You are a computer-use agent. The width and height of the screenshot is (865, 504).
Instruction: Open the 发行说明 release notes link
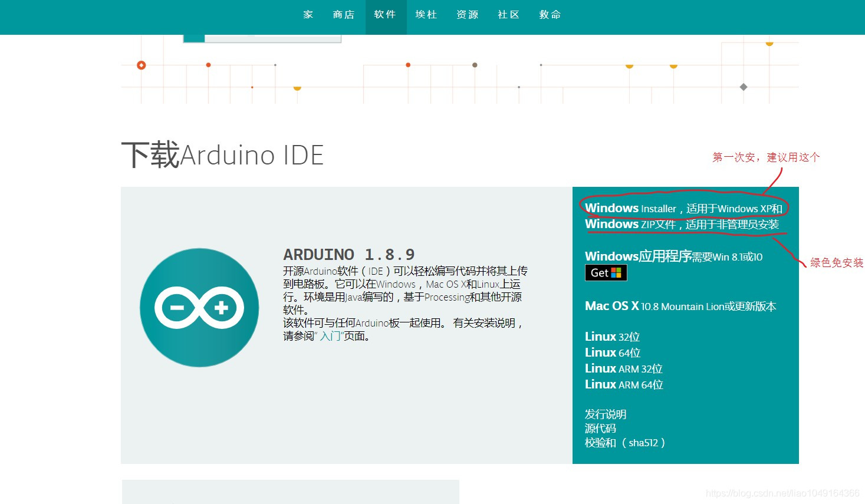[x=606, y=414]
